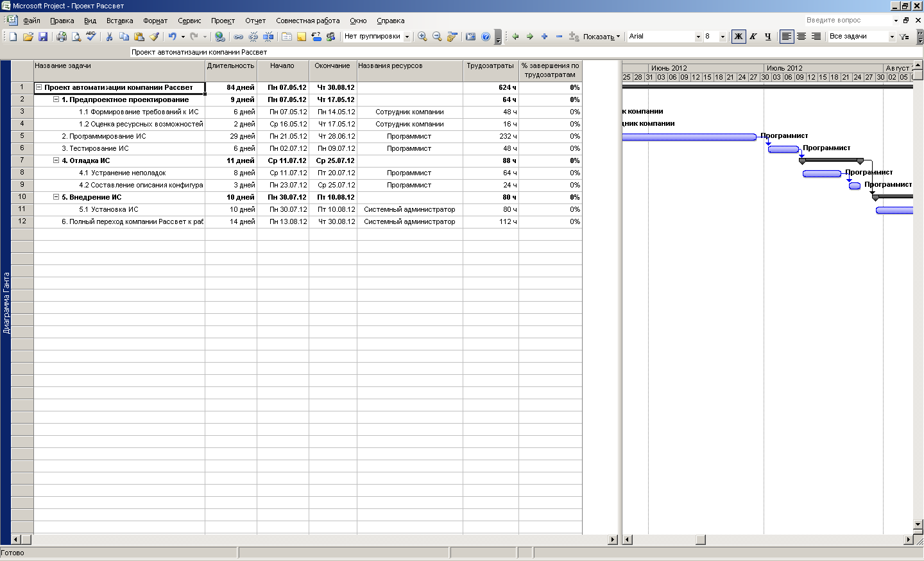Outdent task with left green arrow
Image resolution: width=924 pixels, height=561 pixels.
[x=515, y=37]
